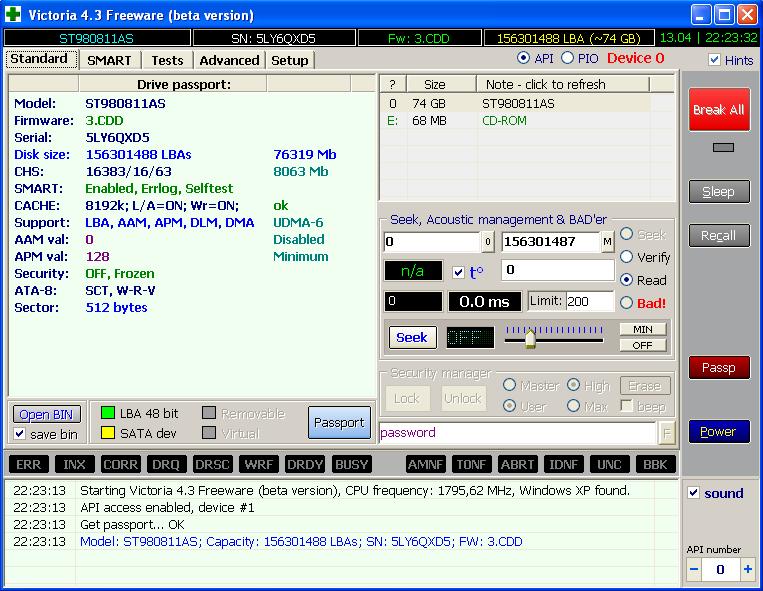The image size is (763, 591).
Task: Click the UNC error indicator
Action: click(609, 465)
